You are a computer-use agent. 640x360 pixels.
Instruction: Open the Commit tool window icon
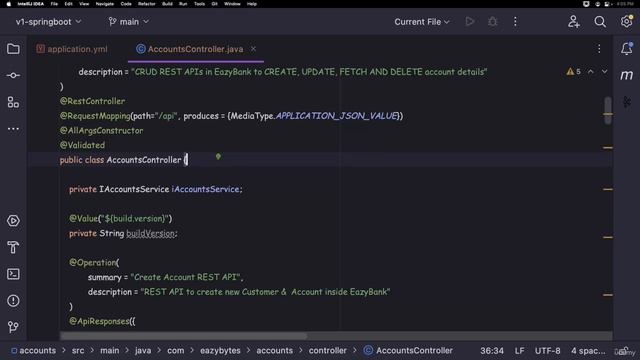click(x=13, y=76)
